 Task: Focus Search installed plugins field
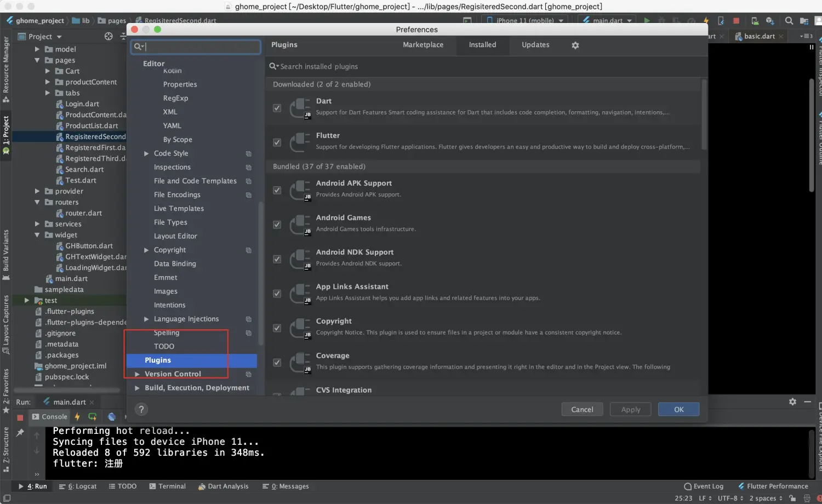[482, 67]
